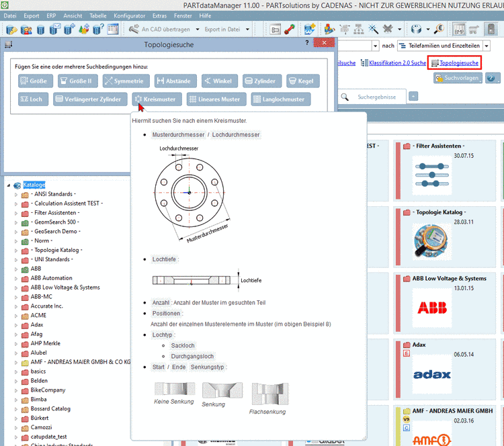504x446 pixels.
Task: Add the Kreismuster search condition
Action: [157, 99]
